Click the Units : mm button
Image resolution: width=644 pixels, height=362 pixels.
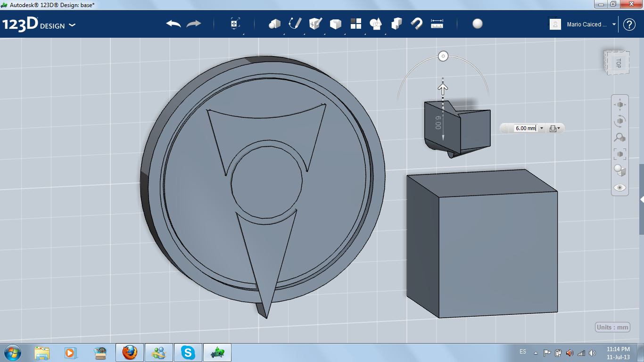pyautogui.click(x=613, y=328)
